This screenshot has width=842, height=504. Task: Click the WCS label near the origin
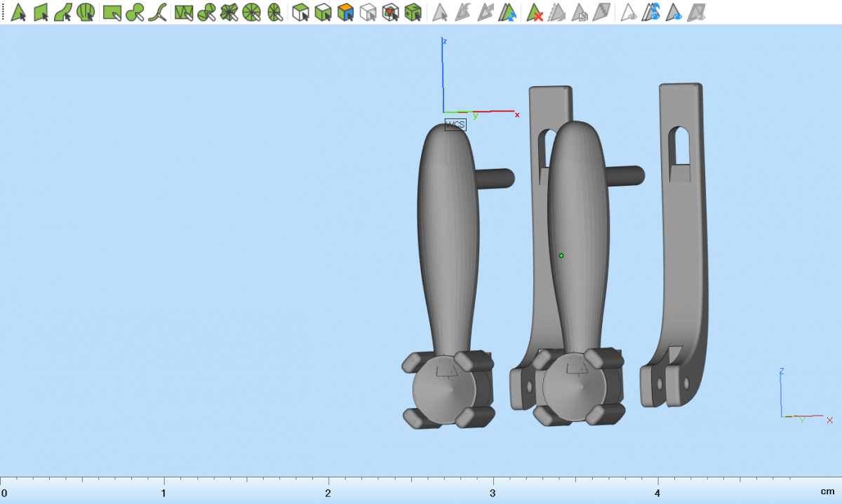[455, 125]
